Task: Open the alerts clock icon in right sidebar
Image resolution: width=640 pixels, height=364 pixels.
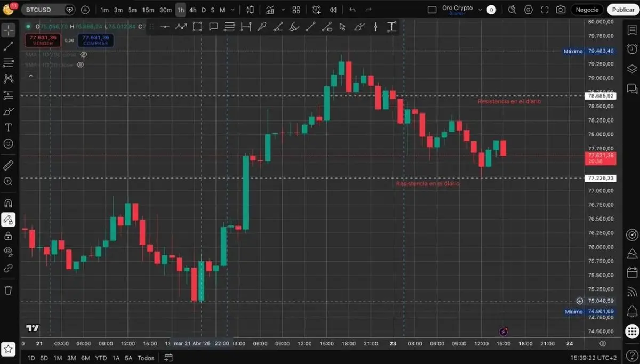Action: [632, 49]
